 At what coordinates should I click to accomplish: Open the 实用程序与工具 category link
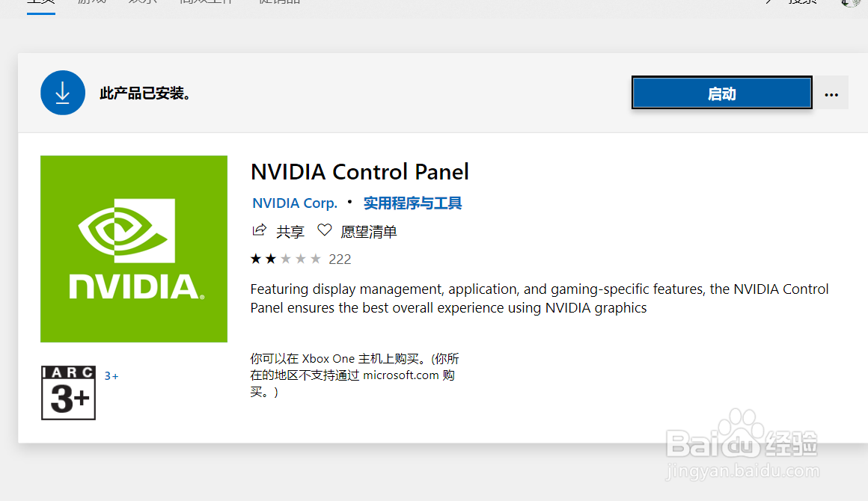pyautogui.click(x=412, y=203)
